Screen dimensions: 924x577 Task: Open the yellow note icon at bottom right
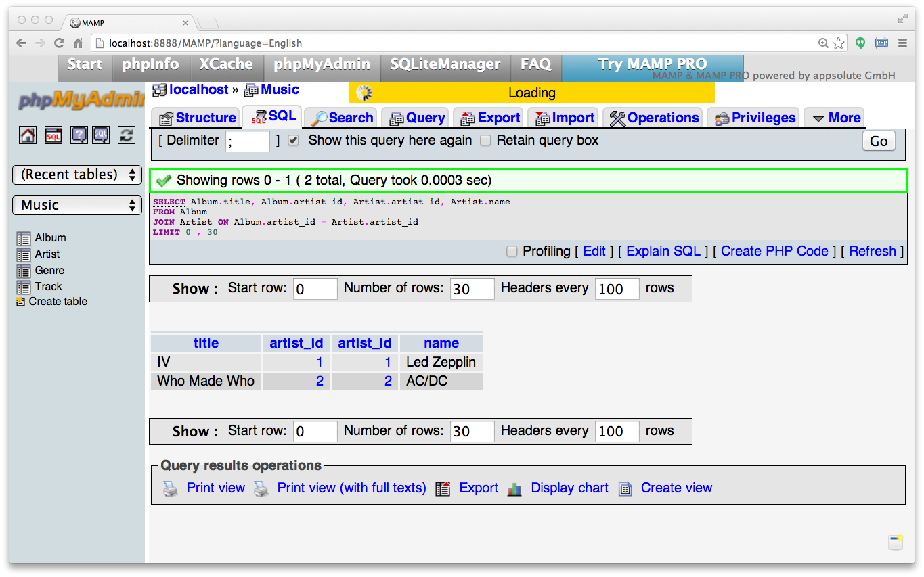[x=896, y=542]
